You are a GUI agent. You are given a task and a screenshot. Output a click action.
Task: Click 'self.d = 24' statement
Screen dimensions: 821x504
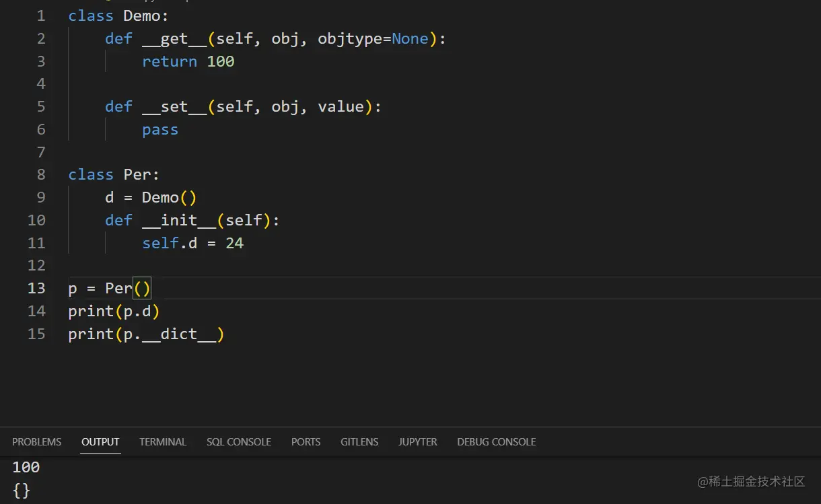192,243
